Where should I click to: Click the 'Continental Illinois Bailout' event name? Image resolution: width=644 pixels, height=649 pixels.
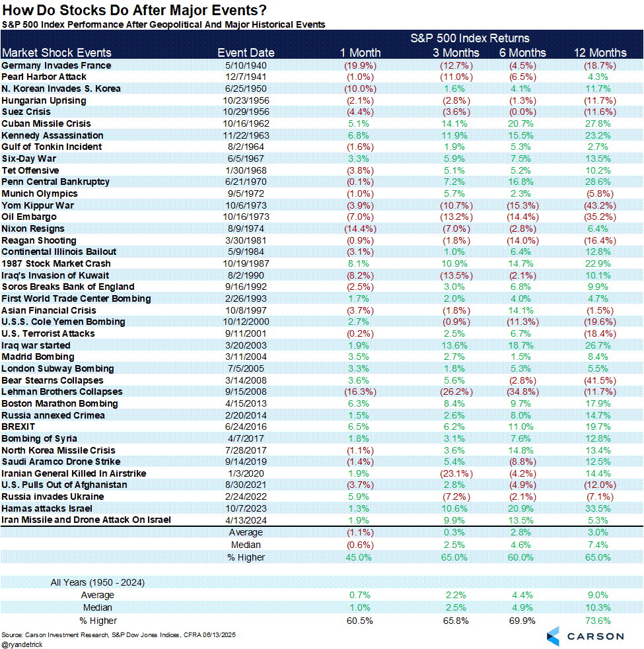(59, 252)
